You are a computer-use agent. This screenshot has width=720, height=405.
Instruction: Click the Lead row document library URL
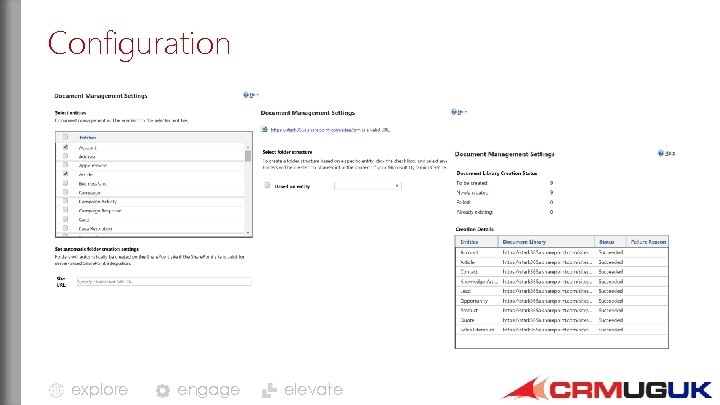pos(547,291)
